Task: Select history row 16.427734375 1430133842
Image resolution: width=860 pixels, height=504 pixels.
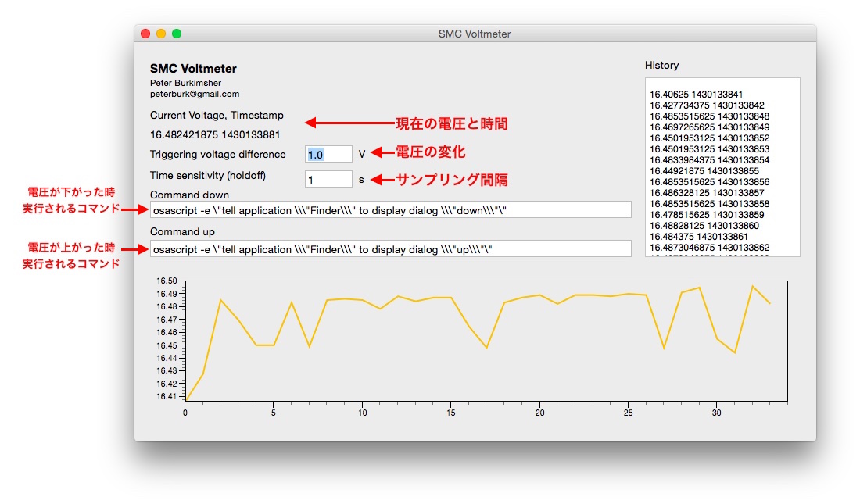Action: (x=707, y=105)
